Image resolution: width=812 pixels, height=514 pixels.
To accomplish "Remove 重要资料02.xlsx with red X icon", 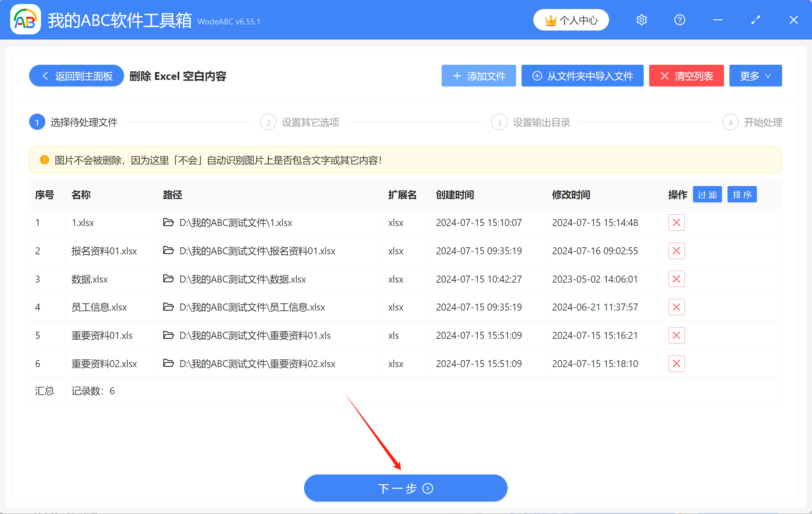I will pos(676,364).
